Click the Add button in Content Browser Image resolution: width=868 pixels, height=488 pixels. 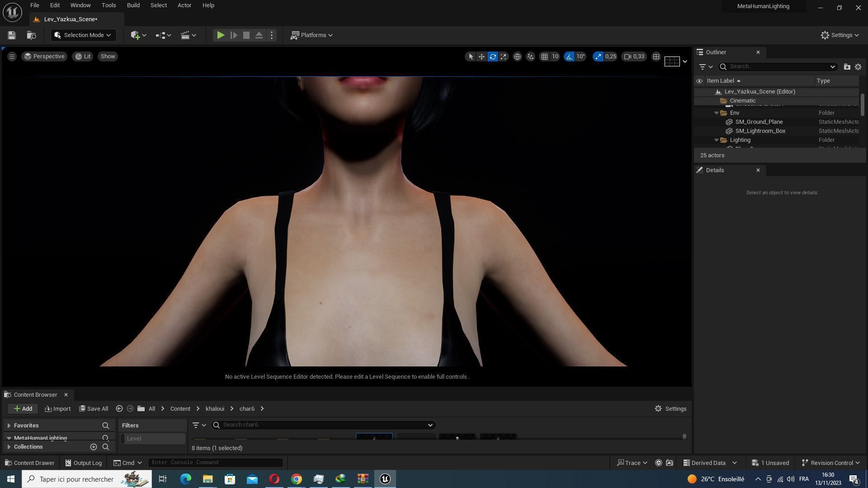[x=23, y=409]
